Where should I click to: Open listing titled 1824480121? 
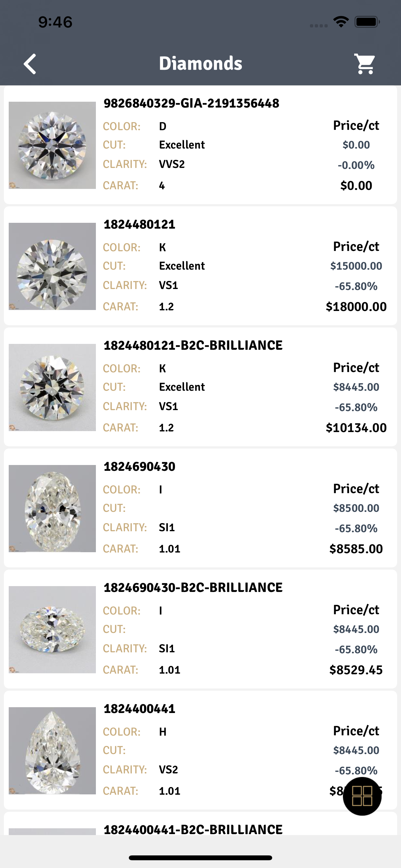139,224
